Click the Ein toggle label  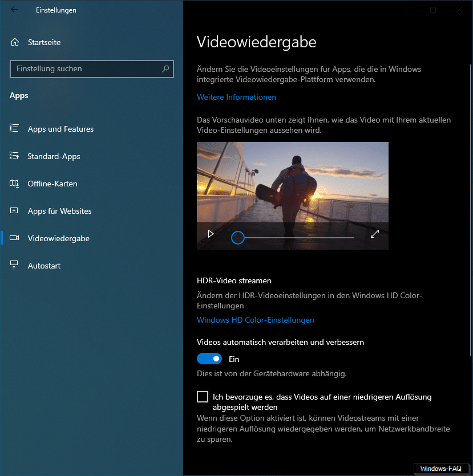point(234,359)
